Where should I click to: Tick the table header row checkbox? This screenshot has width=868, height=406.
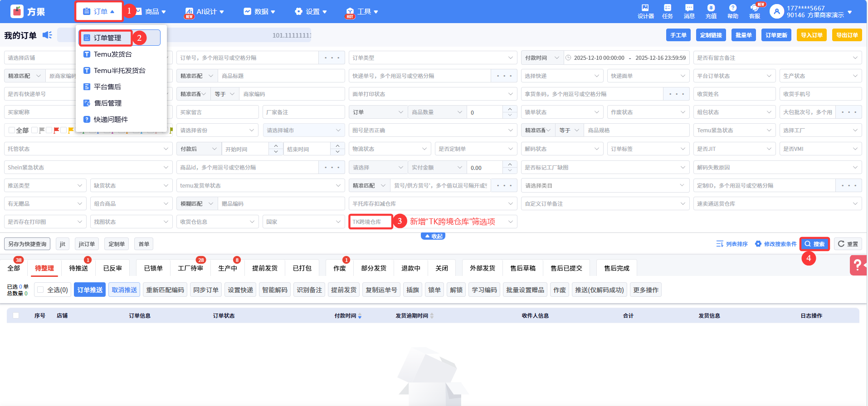16,315
